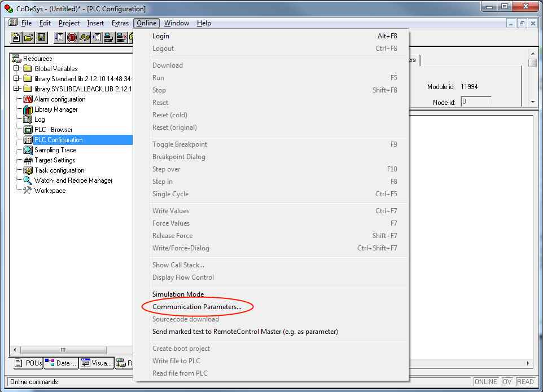This screenshot has height=392, width=543.
Task: Open the Help menu
Action: point(204,23)
